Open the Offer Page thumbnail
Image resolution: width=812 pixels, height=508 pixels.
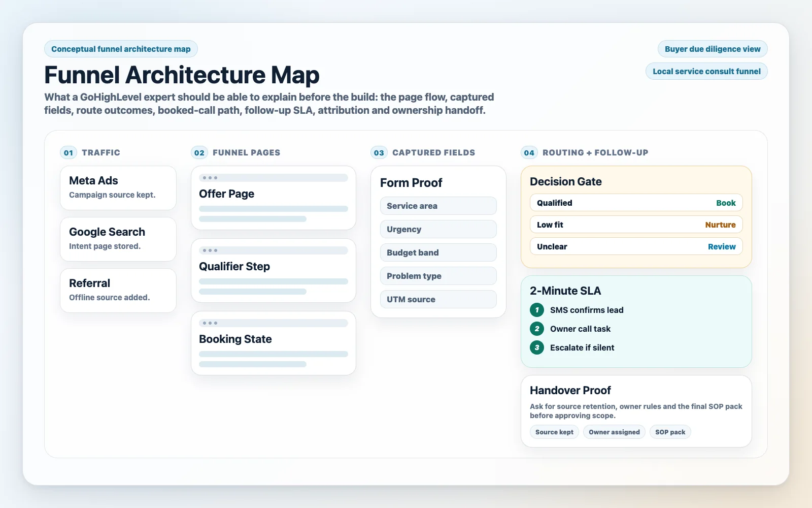274,198
